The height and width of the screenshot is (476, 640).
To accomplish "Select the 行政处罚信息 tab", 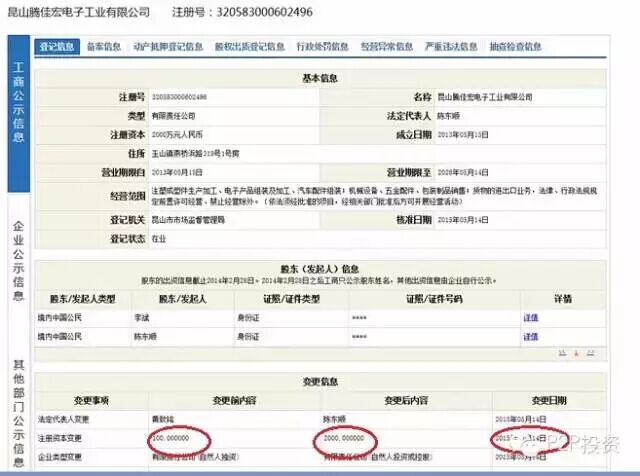I will click(x=322, y=47).
